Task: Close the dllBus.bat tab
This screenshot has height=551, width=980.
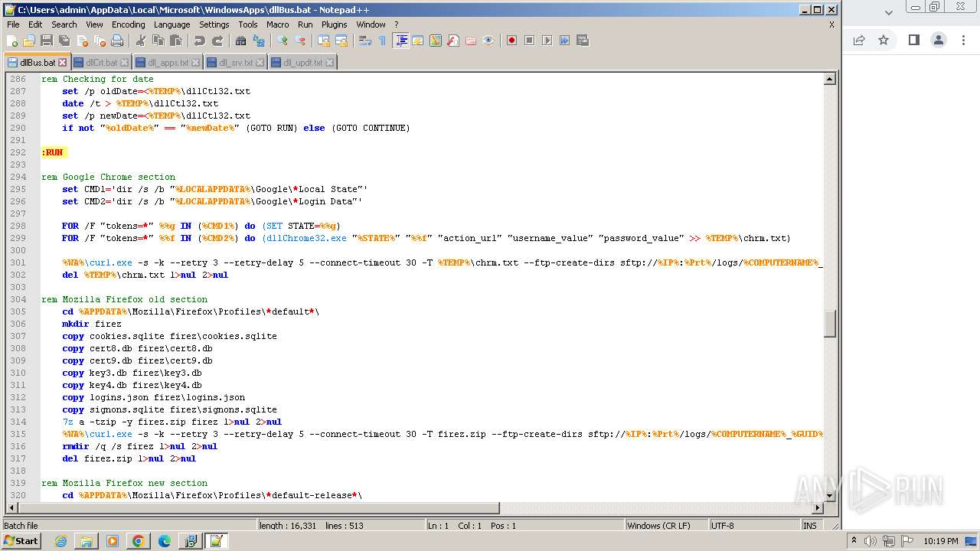Action: tap(63, 63)
